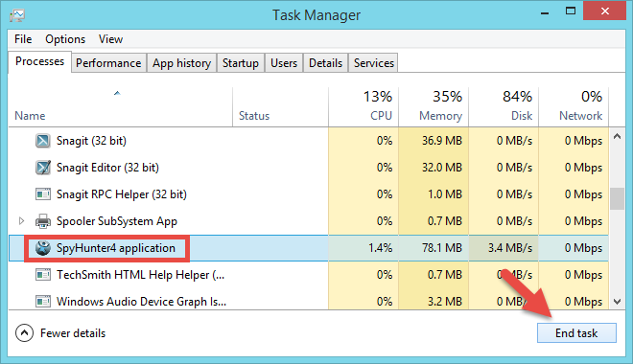Image resolution: width=633 pixels, height=364 pixels.
Task: Sort processes by Network column
Action: pyautogui.click(x=574, y=106)
